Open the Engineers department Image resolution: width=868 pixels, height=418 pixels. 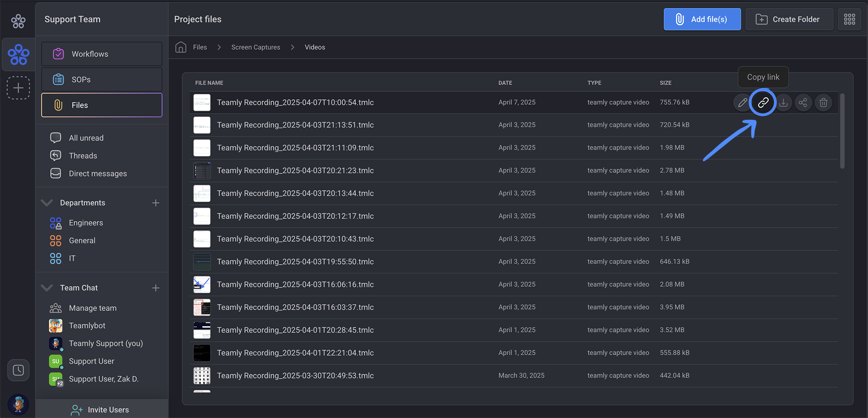coord(86,223)
